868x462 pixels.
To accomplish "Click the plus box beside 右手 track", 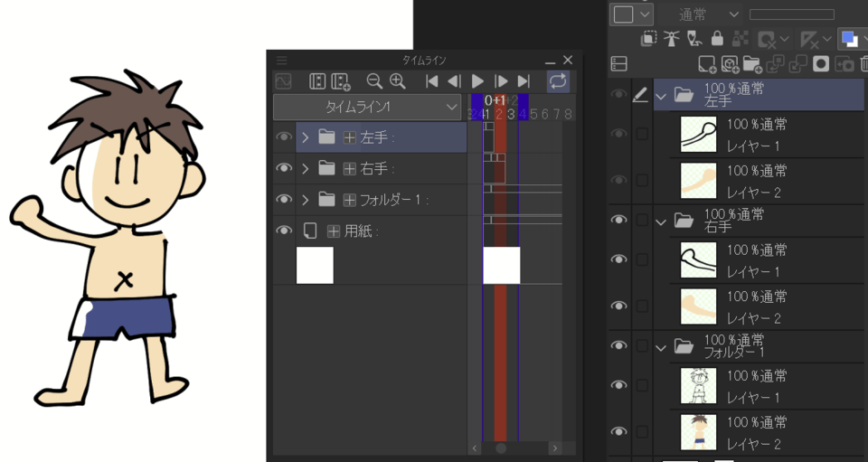I will pos(349,169).
